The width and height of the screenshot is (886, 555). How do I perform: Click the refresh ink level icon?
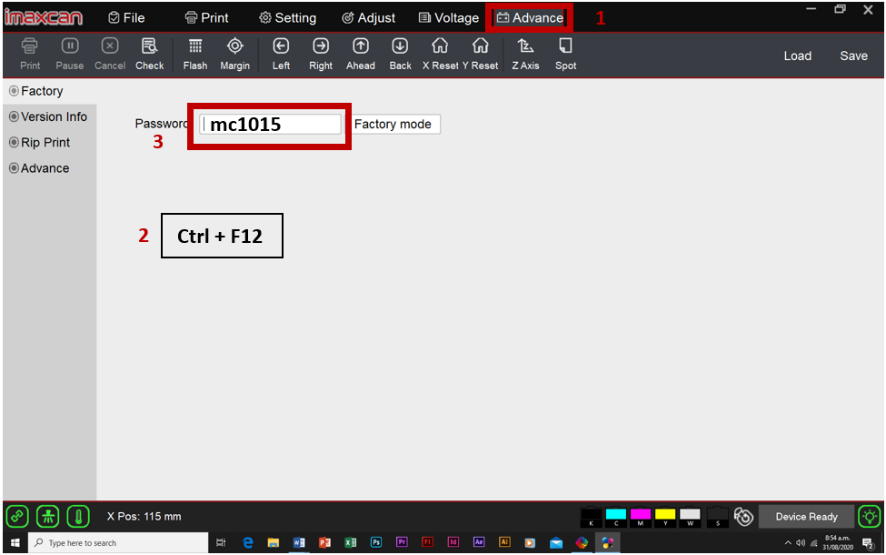coord(744,516)
